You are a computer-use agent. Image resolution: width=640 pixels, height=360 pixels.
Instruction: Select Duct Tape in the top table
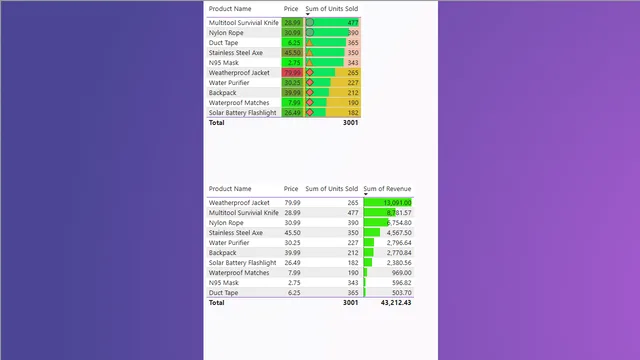(223, 42)
